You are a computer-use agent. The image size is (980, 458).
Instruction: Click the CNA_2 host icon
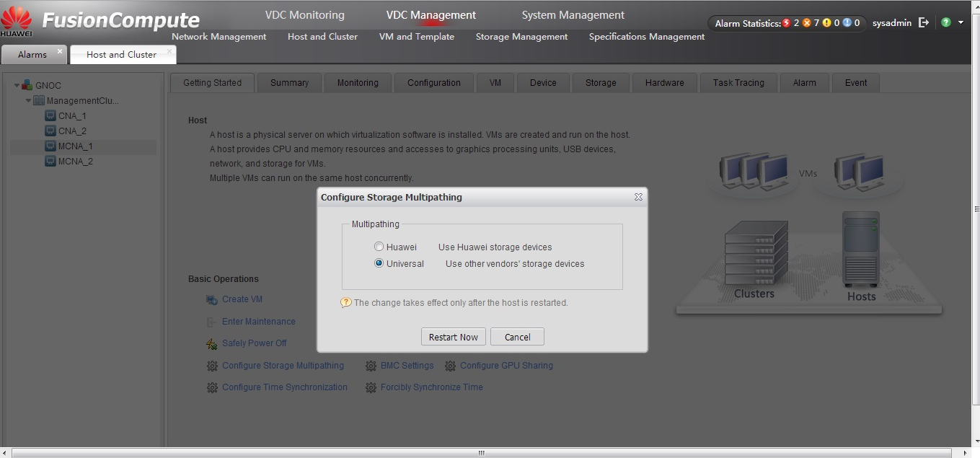(x=50, y=131)
